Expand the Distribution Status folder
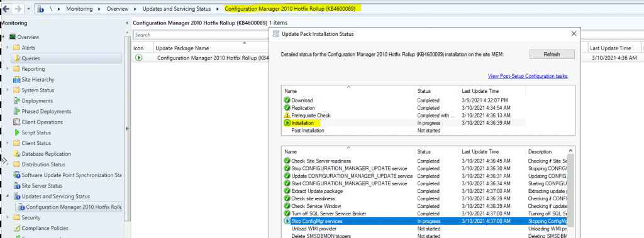Viewport: 644px width, 238px height. click(x=8, y=165)
